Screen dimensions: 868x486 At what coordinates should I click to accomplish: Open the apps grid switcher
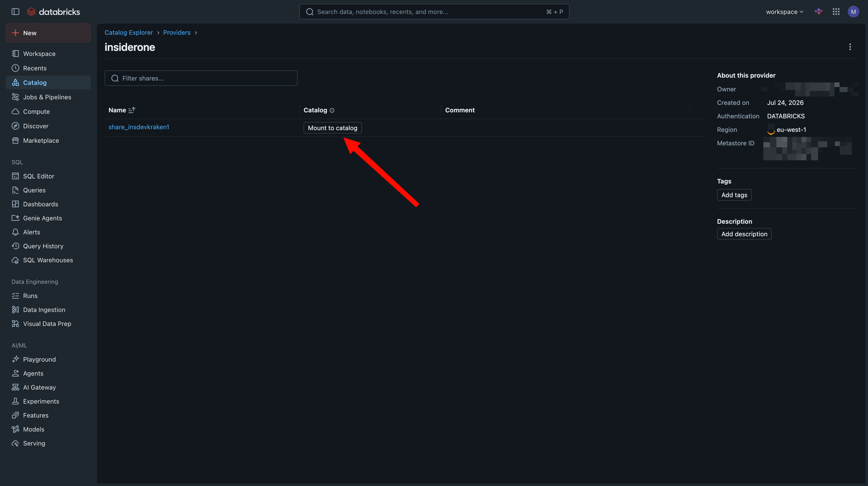[x=836, y=12]
